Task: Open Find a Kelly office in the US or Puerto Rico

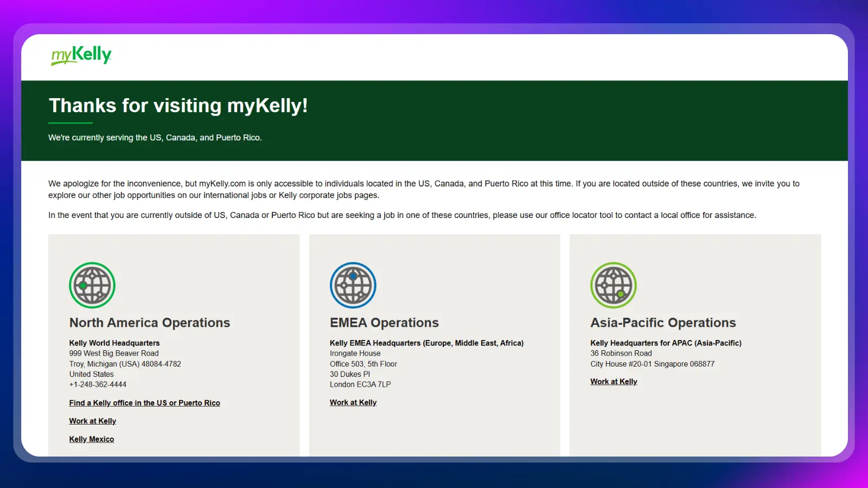Action: (x=145, y=403)
